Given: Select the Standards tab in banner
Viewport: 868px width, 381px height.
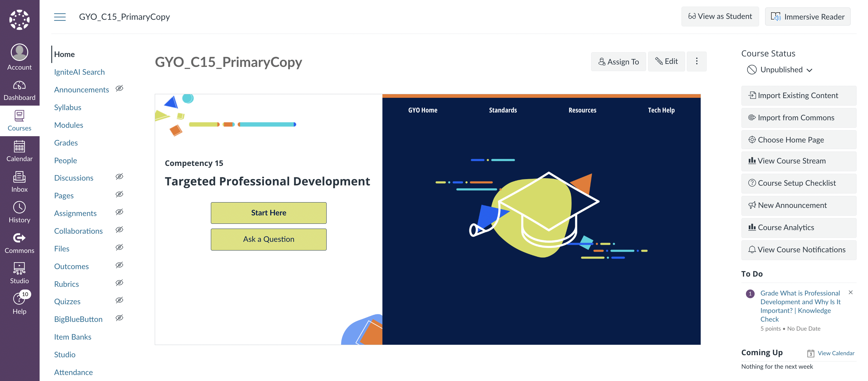Looking at the screenshot, I should click(503, 110).
